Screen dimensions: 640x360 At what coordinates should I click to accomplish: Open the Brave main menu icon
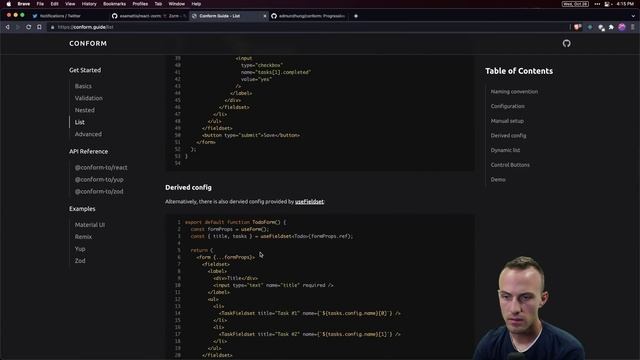[633, 27]
